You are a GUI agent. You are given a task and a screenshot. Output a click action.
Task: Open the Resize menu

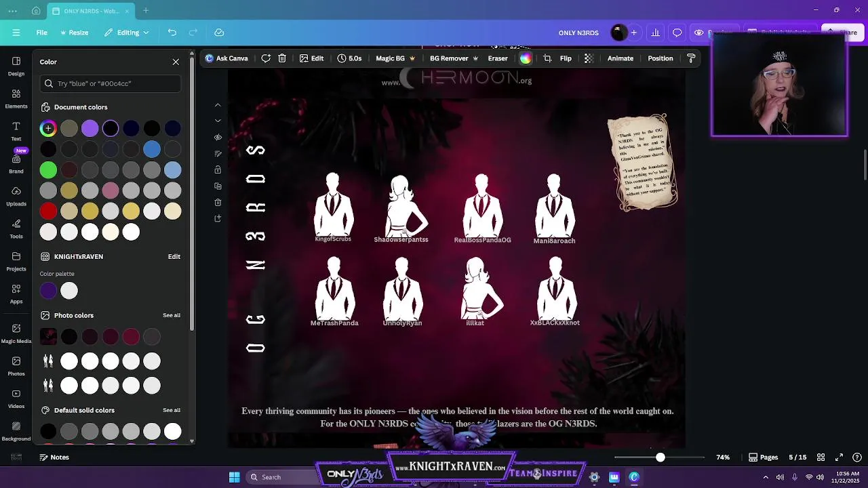[75, 33]
